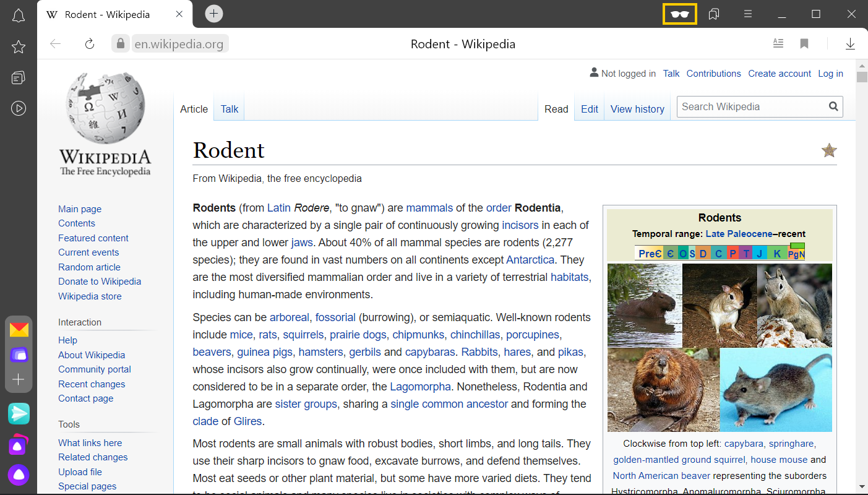Open the user Talk link beside Not logged in
868x495 pixels.
coord(671,74)
